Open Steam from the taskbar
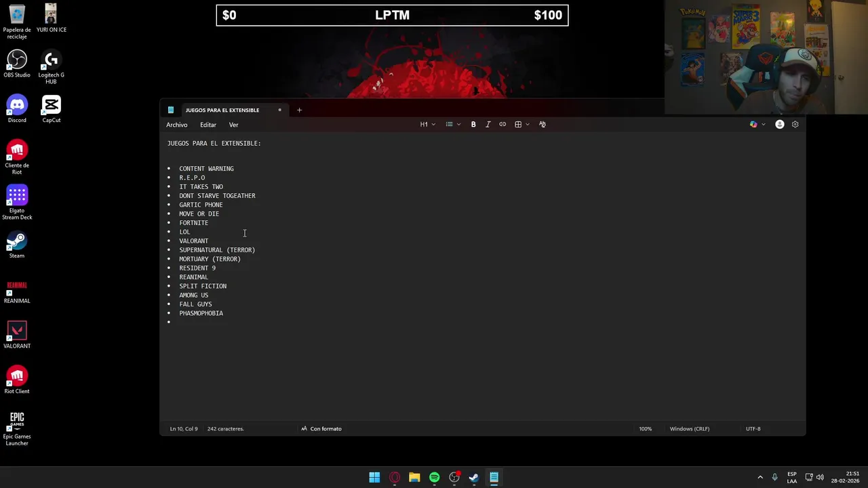 (x=474, y=477)
